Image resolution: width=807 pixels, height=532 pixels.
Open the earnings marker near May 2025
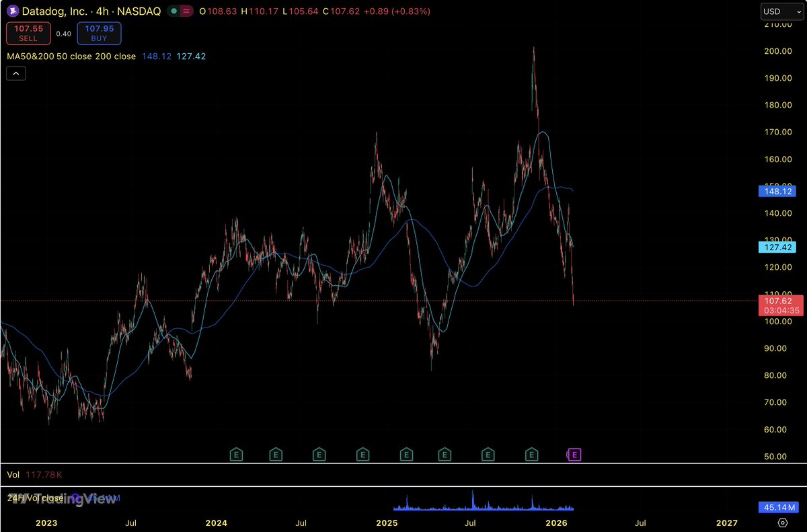(x=445, y=455)
